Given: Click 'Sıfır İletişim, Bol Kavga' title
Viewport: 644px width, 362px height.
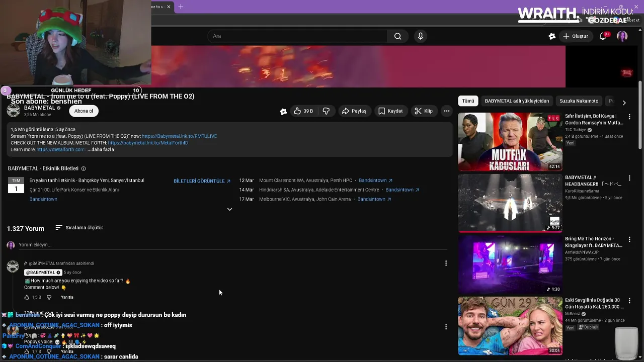Looking at the screenshot, I should 594,119.
